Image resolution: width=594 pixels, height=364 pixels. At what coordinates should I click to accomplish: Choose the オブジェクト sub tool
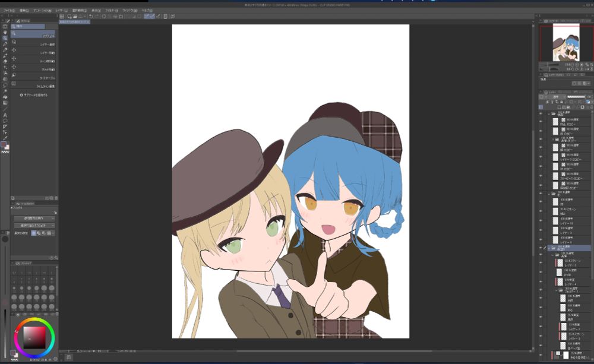point(33,34)
